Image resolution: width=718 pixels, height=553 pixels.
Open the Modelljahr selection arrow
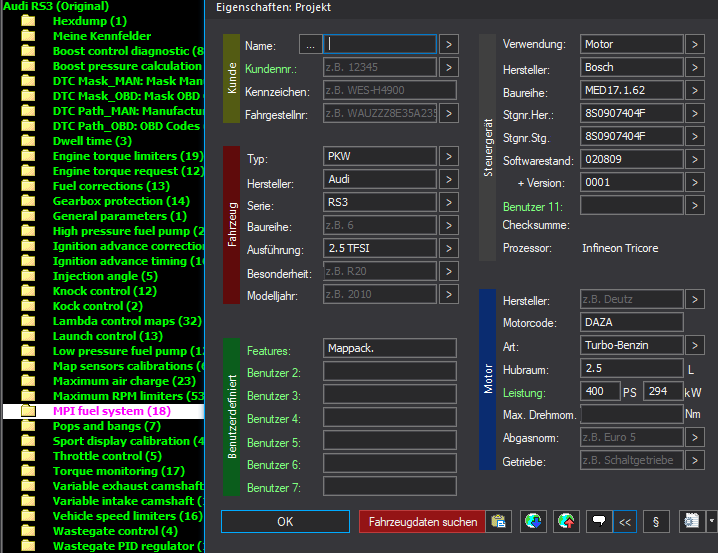[449, 294]
